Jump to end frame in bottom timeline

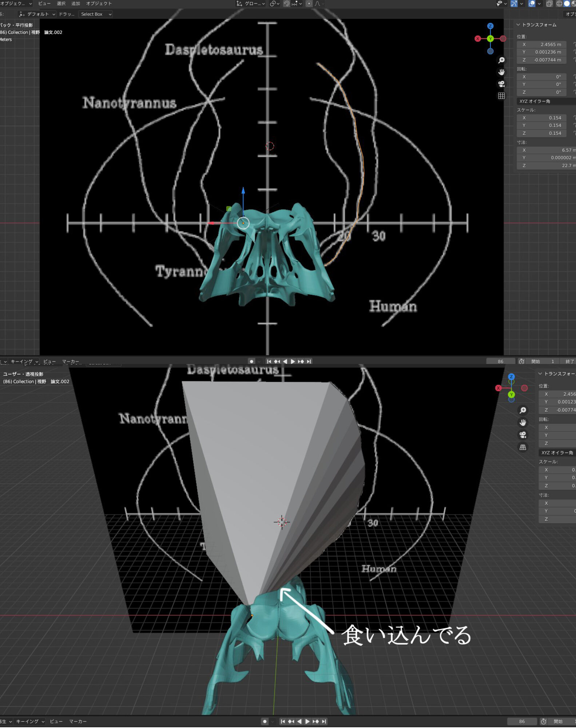point(324,721)
